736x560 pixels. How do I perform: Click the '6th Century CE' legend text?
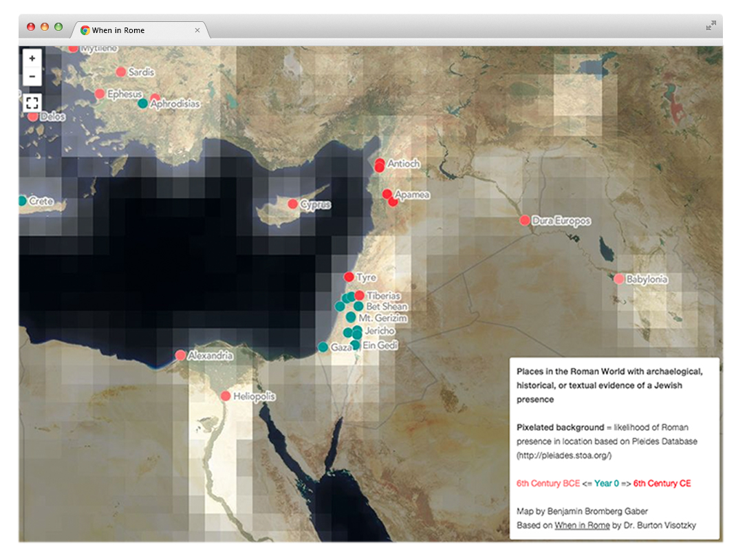662,484
